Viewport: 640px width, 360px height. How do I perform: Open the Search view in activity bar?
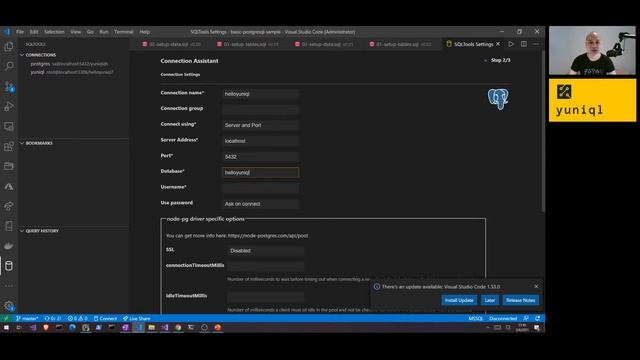pos(9,66)
